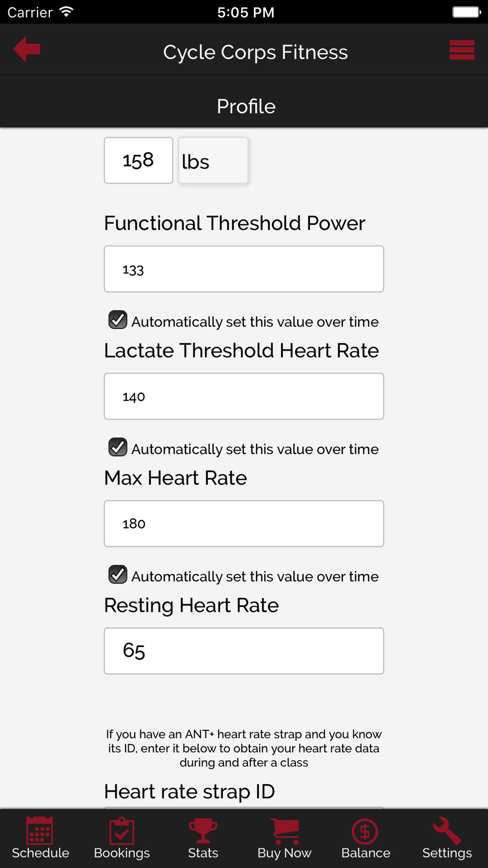Screen dimensions: 488x868
Task: Uncheck auto-set for Functional Threshold Power
Action: click(118, 320)
